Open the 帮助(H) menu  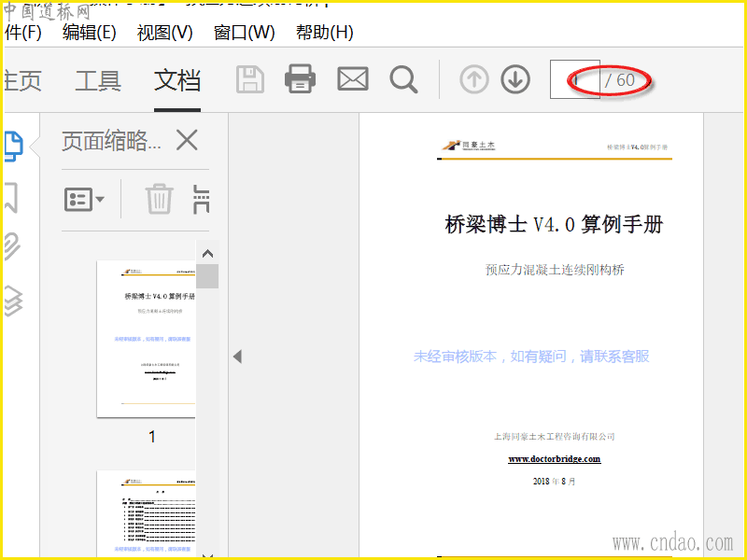[324, 33]
